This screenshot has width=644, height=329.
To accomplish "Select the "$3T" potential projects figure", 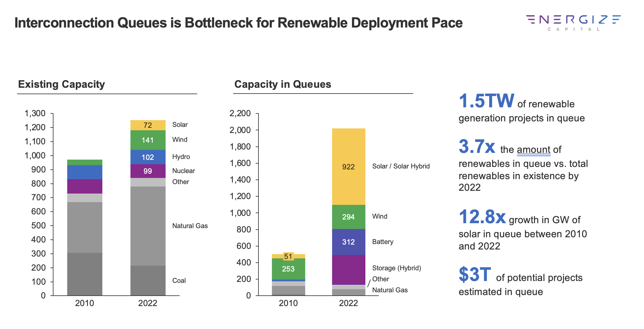I will [474, 275].
